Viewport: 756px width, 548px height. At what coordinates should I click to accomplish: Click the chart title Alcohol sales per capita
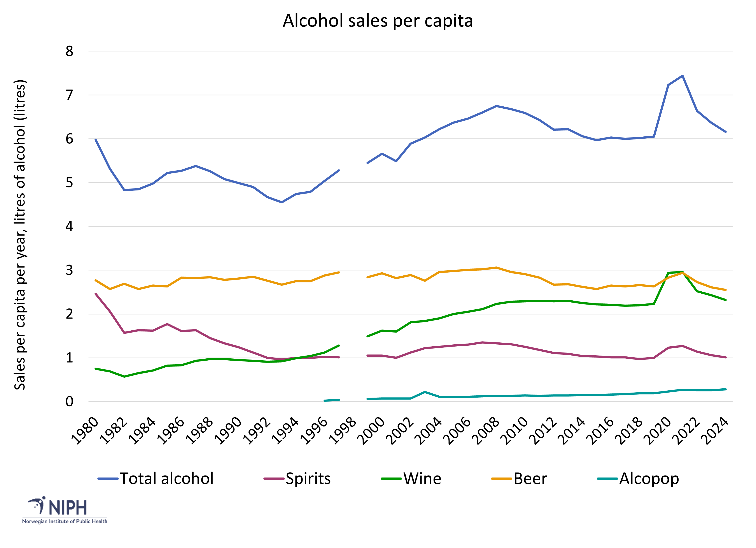pyautogui.click(x=378, y=21)
